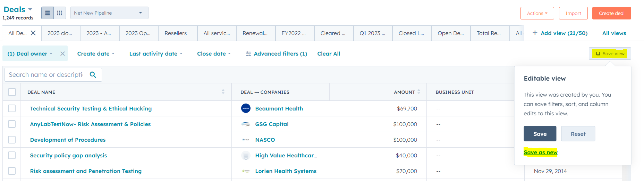Click Save as new link
This screenshot has width=644, height=181.
540,153
